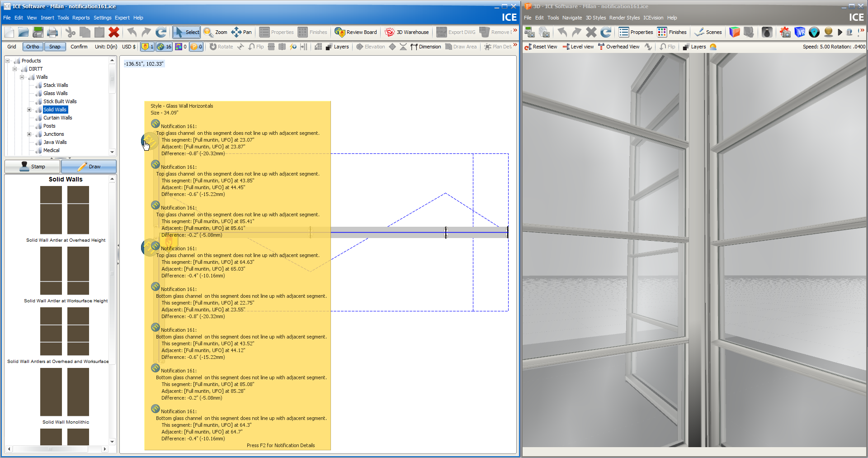Click the sun/daylight icon beside 3D Layers
This screenshot has width=868, height=458.
pyautogui.click(x=713, y=47)
